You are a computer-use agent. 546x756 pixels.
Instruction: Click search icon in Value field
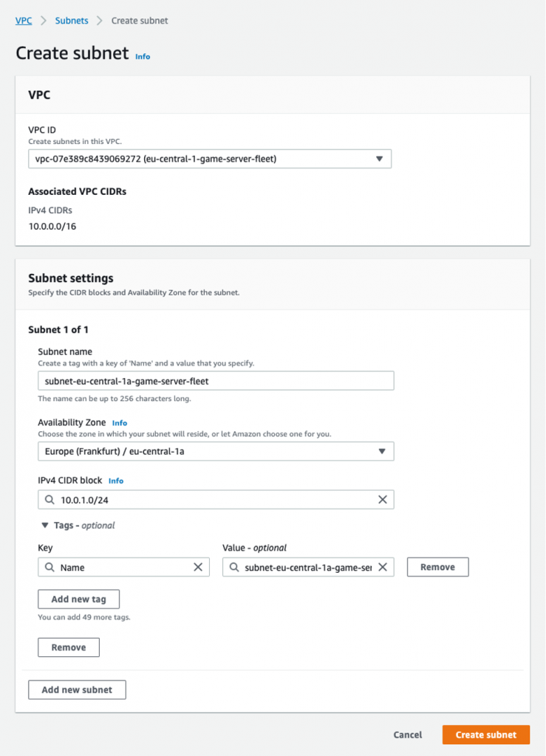pos(234,567)
